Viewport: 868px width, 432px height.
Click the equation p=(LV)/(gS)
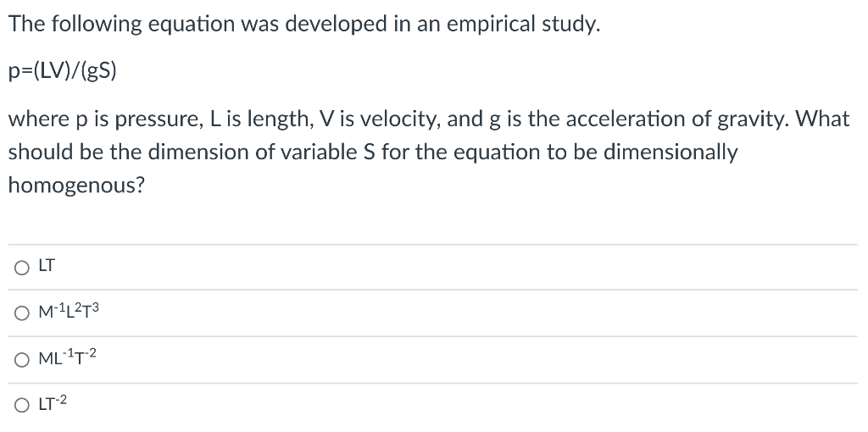pos(63,71)
